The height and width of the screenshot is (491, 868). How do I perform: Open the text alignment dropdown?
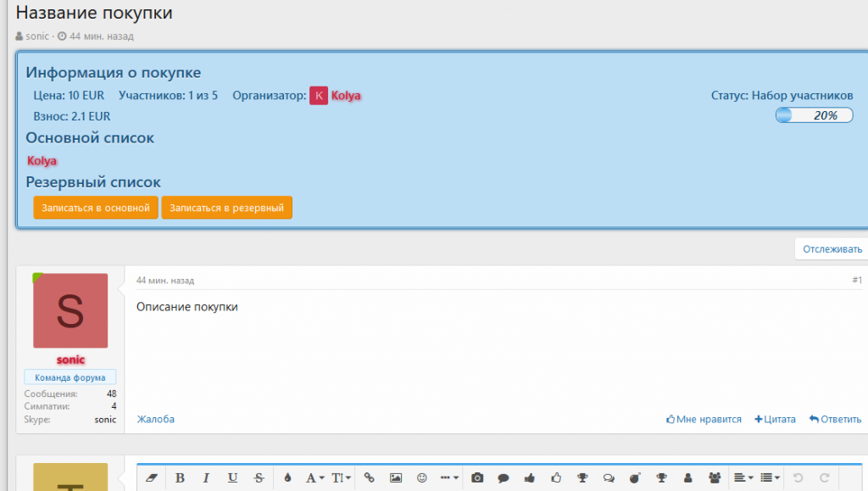tap(743, 477)
